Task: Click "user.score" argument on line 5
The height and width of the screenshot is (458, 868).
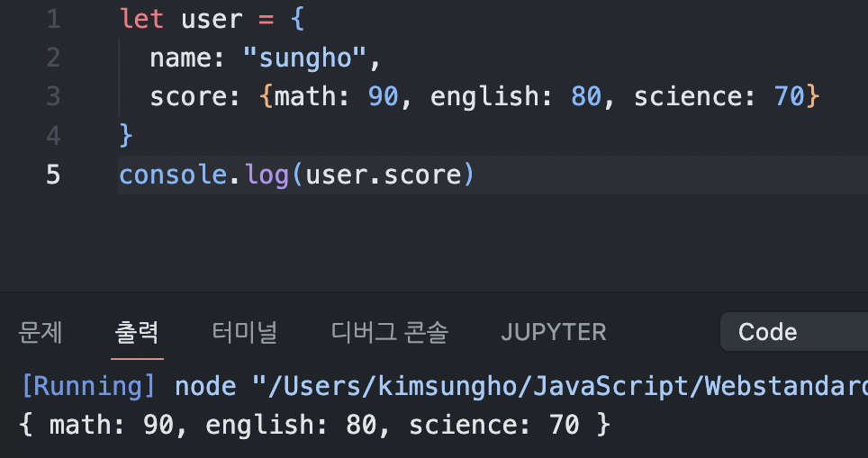Action: tap(384, 175)
